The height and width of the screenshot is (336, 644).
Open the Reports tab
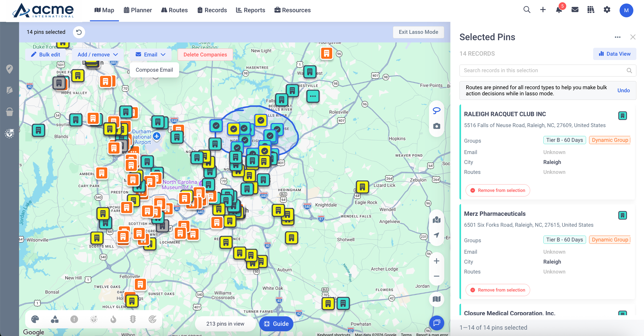point(251,10)
